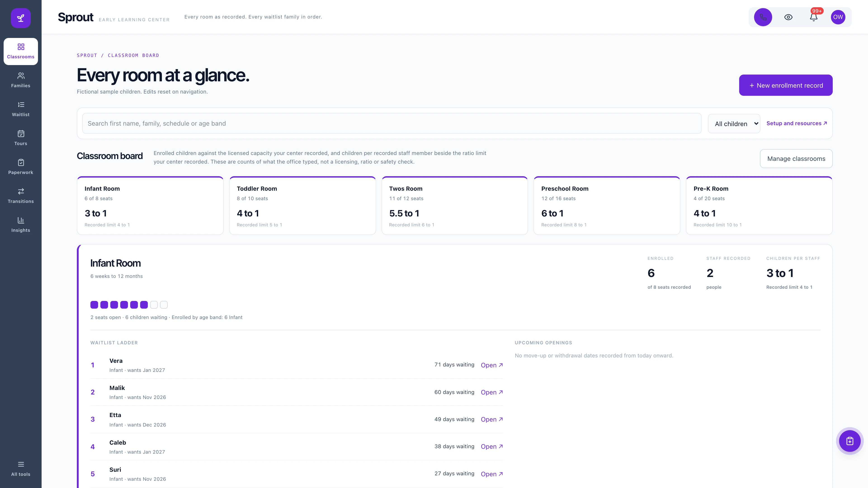The height and width of the screenshot is (488, 868).
Task: Open Setup and resources link
Action: pyautogui.click(x=797, y=123)
